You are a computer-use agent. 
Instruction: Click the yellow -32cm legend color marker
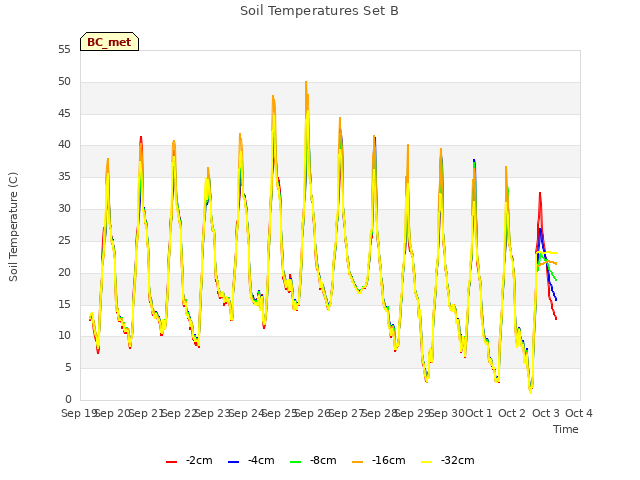click(426, 462)
